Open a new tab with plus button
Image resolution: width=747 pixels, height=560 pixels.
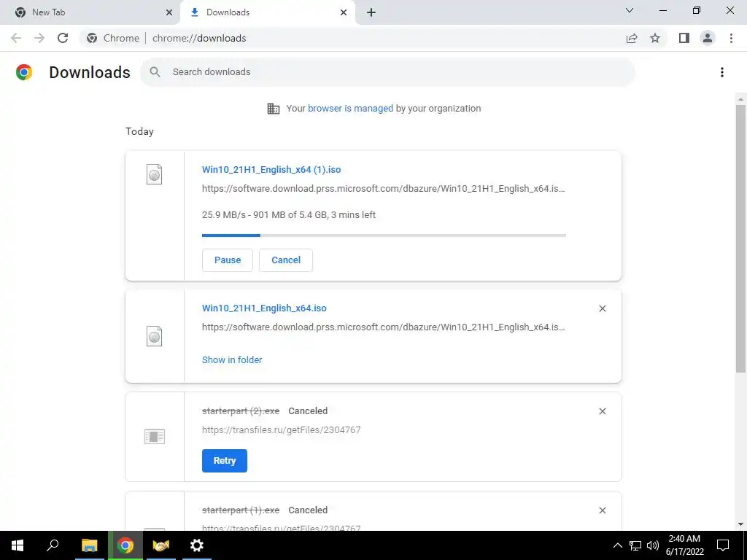tap(371, 12)
